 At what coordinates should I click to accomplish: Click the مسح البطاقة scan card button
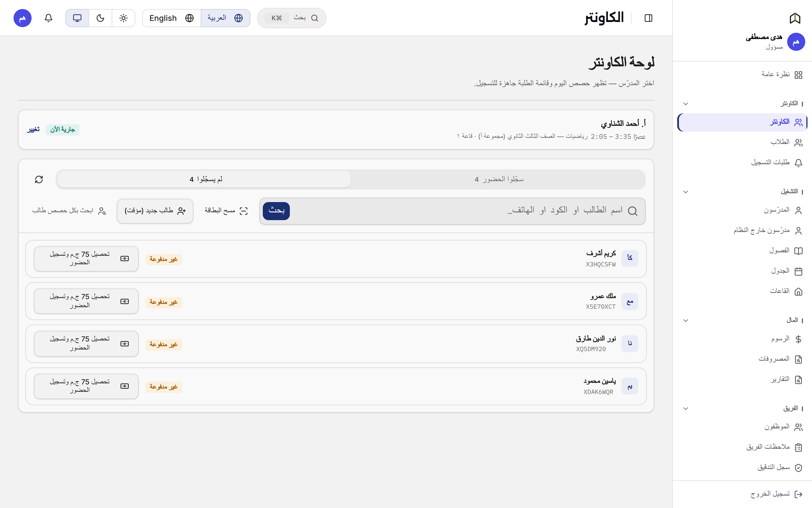point(226,211)
